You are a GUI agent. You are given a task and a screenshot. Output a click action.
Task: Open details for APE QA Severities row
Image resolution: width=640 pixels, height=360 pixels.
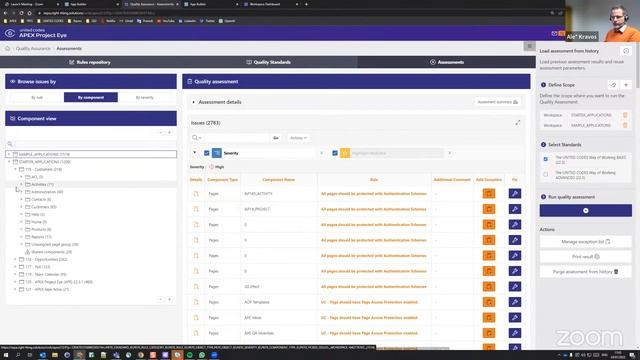[196, 333]
